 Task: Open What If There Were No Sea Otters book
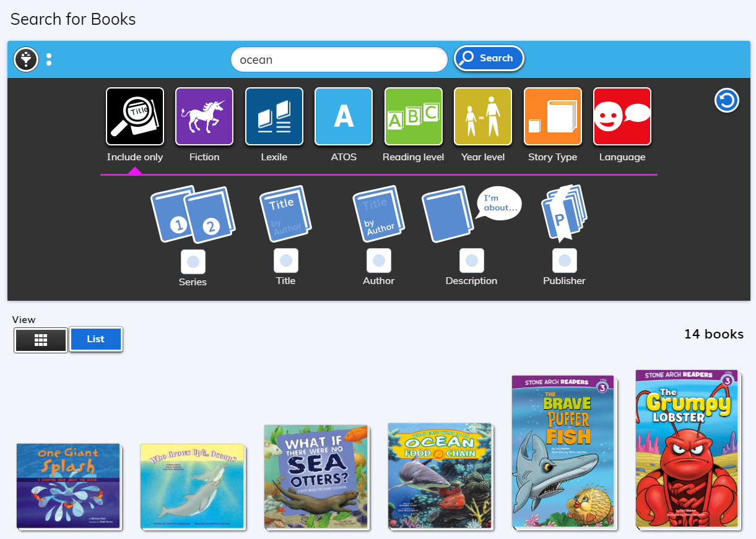316,476
